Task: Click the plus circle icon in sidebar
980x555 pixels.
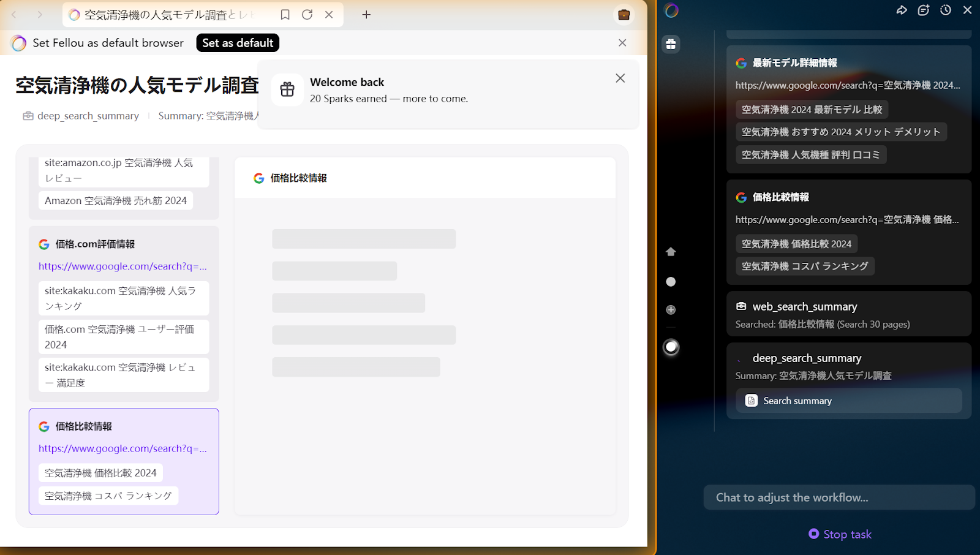Action: pos(671,310)
